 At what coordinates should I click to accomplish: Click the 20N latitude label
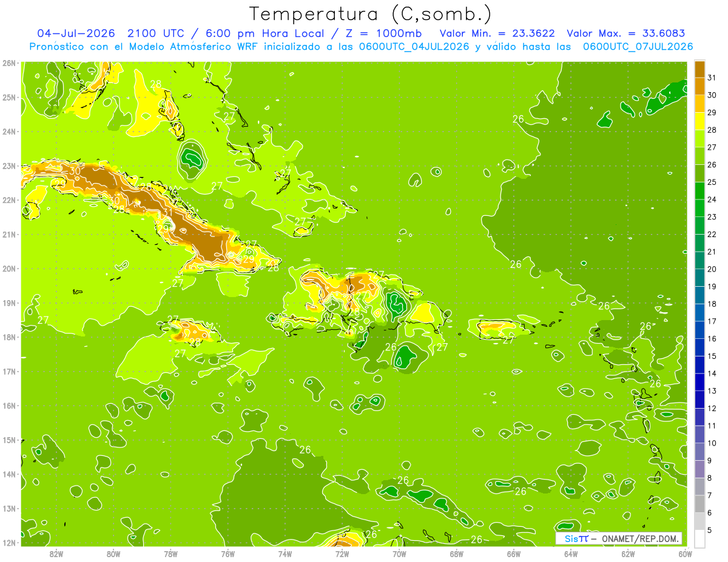point(8,269)
